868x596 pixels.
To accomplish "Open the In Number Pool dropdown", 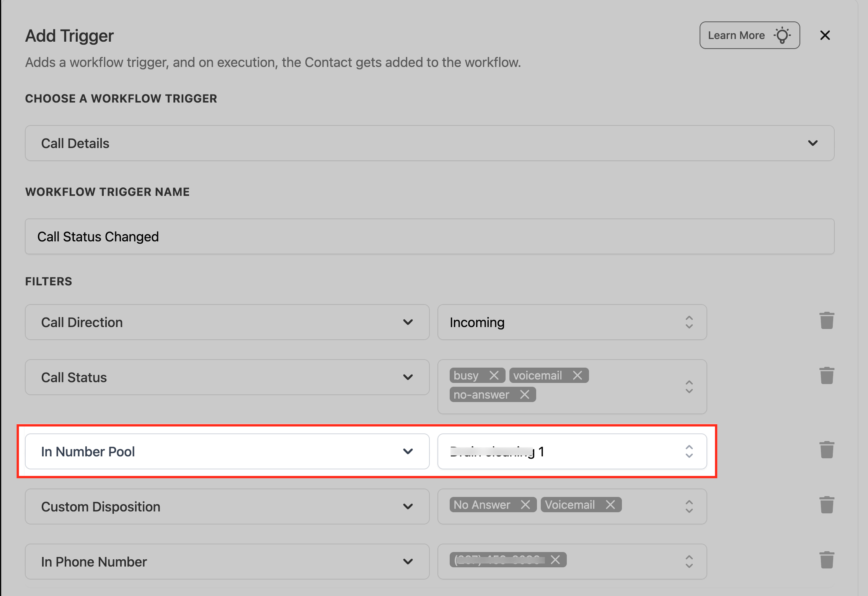I will (x=227, y=451).
